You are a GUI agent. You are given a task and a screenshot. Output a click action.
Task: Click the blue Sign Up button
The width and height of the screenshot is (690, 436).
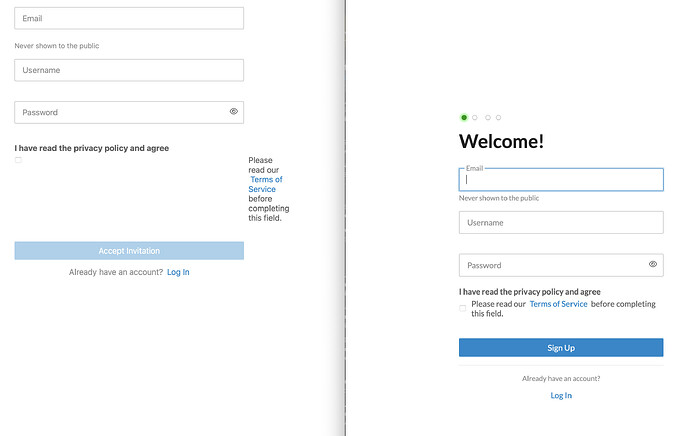click(x=561, y=348)
